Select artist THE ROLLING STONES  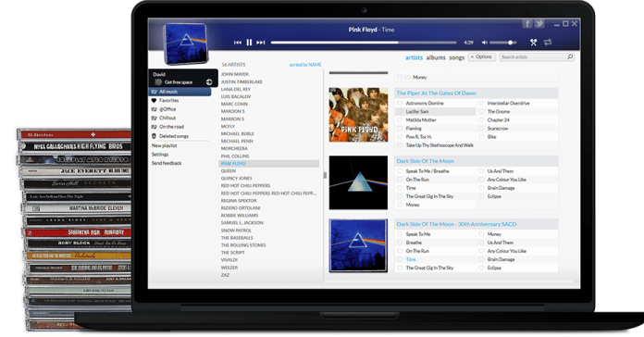243,245
